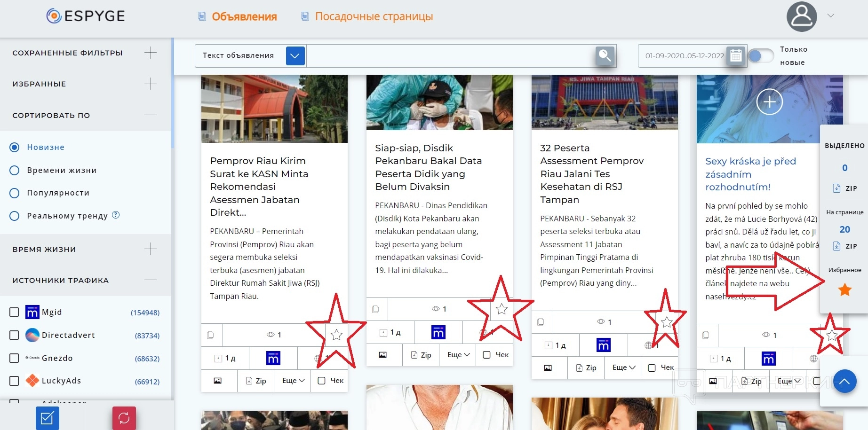Expand the account menu chevron

(831, 16)
